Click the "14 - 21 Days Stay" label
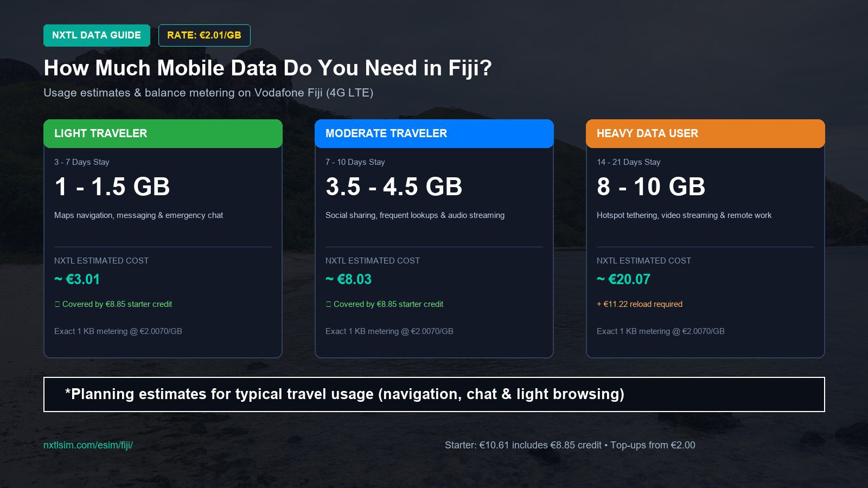The height and width of the screenshot is (488, 868). click(x=629, y=162)
